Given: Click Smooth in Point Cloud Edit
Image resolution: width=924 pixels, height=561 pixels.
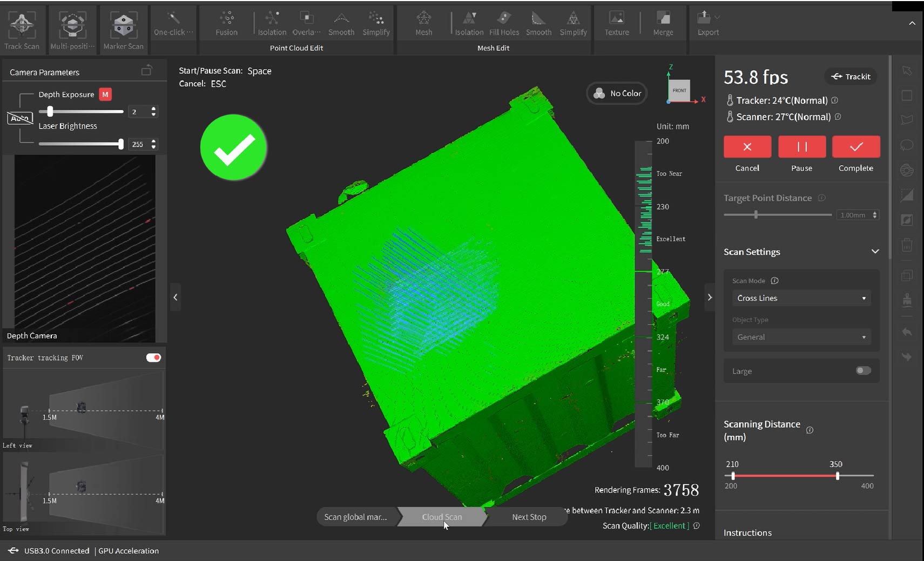Looking at the screenshot, I should click(x=341, y=23).
